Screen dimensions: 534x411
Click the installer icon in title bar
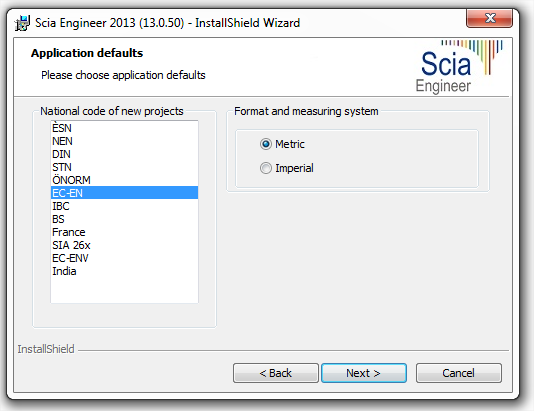pyautogui.click(x=22, y=23)
